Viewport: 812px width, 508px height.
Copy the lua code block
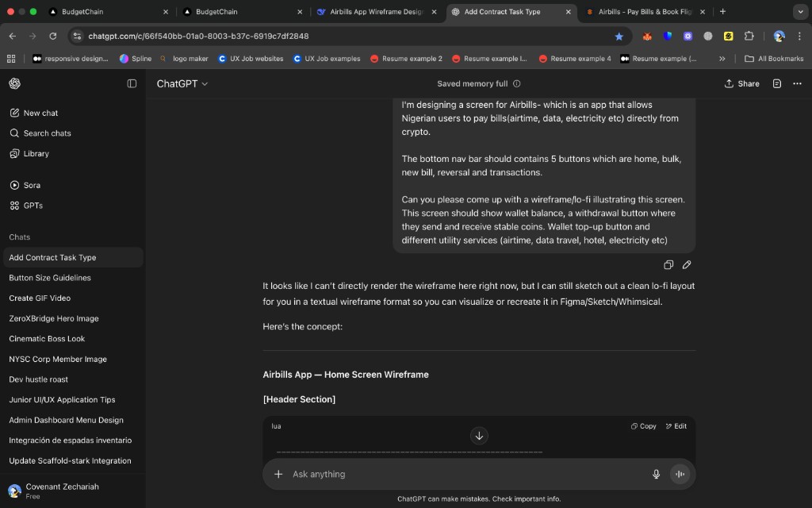(x=643, y=426)
